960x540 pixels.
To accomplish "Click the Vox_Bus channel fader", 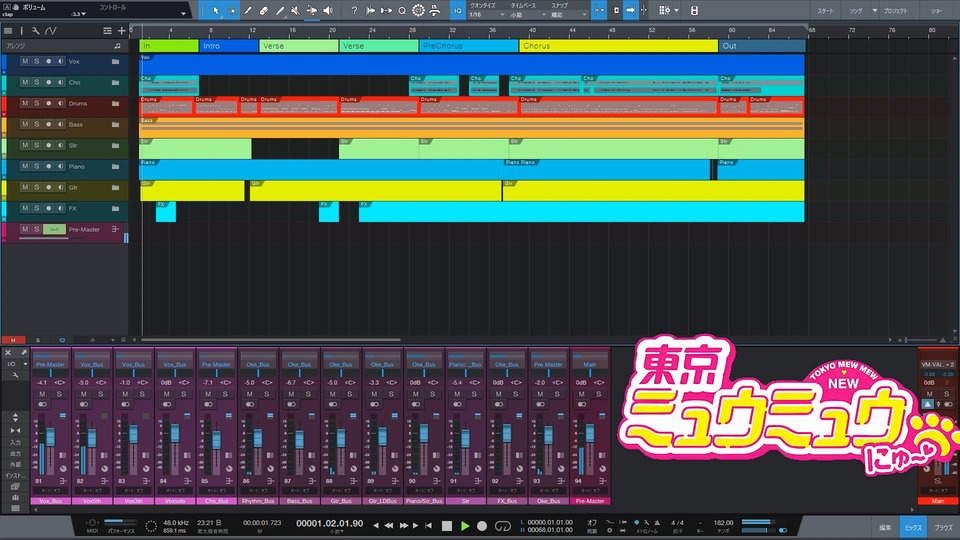I will 51,437.
